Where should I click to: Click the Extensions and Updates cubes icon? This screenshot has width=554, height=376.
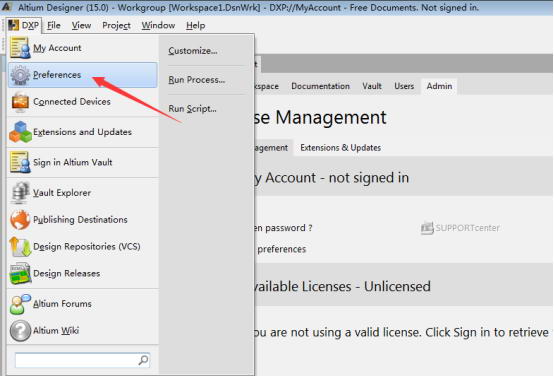[20, 132]
